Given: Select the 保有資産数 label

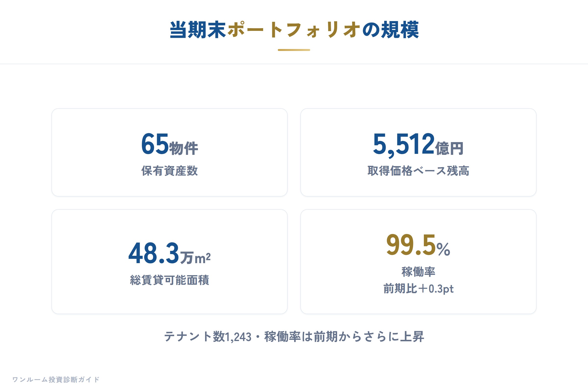Looking at the screenshot, I should 170,171.
